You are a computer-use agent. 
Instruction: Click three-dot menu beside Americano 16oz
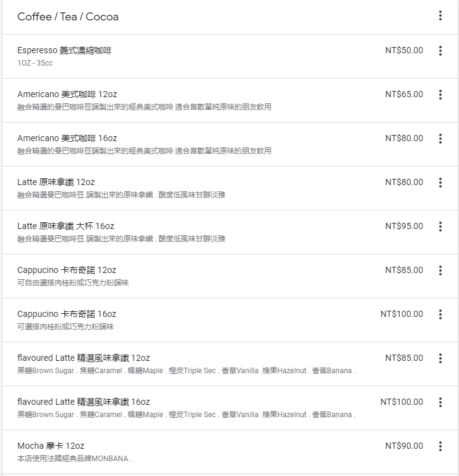(x=440, y=139)
